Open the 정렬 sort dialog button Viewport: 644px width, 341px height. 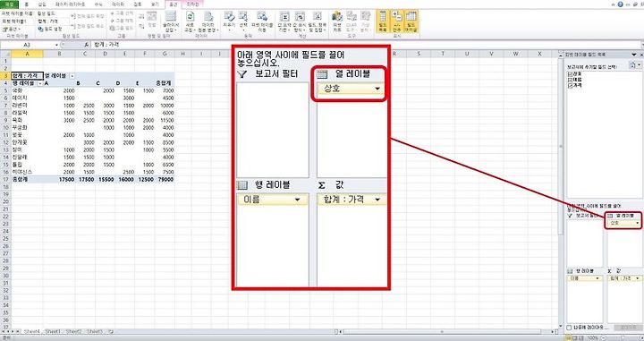click(152, 20)
